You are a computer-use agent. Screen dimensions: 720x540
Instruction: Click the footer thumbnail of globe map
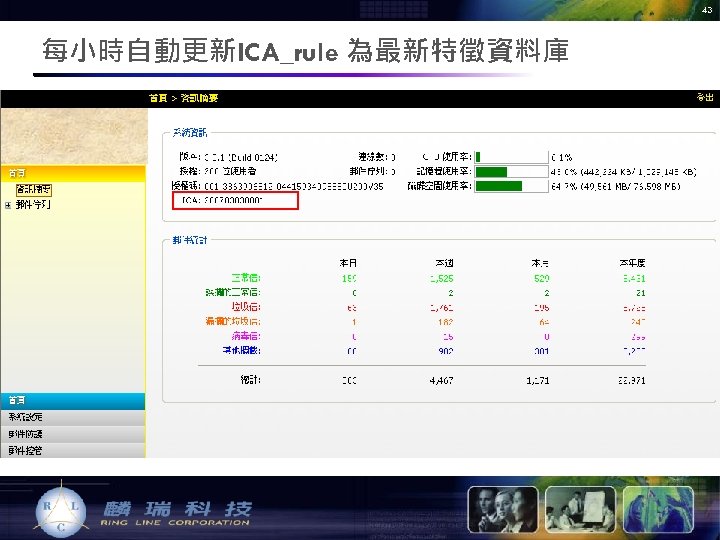click(x=658, y=509)
